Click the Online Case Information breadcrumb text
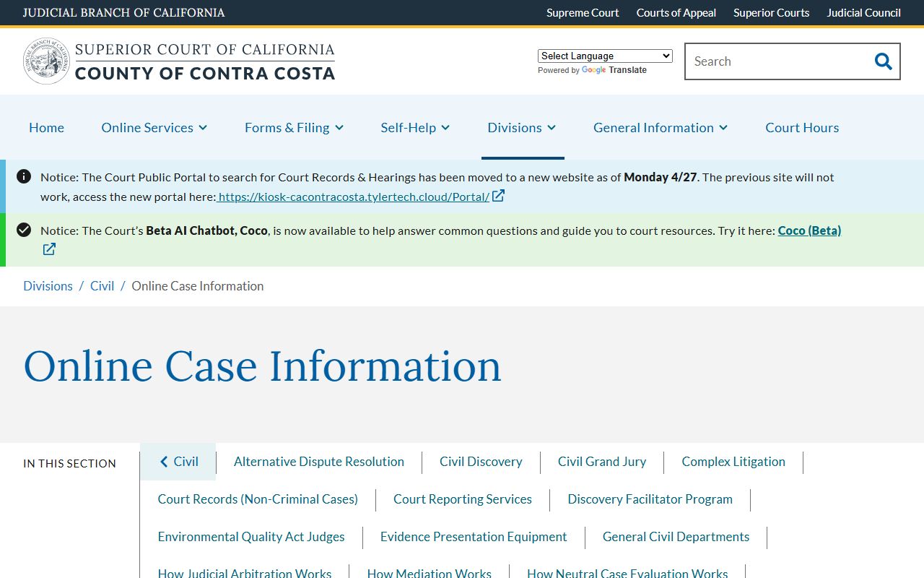Viewport: 924px width, 578px height. 198,286
